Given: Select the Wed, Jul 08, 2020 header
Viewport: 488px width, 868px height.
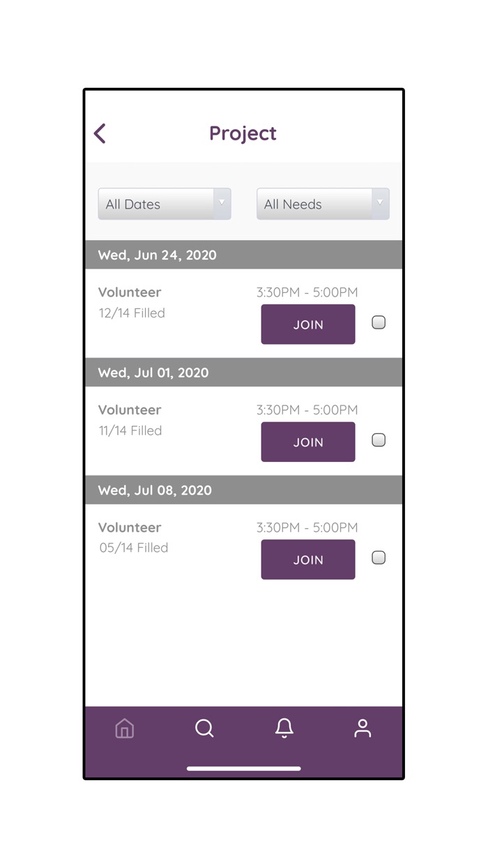Looking at the screenshot, I should point(155,491).
